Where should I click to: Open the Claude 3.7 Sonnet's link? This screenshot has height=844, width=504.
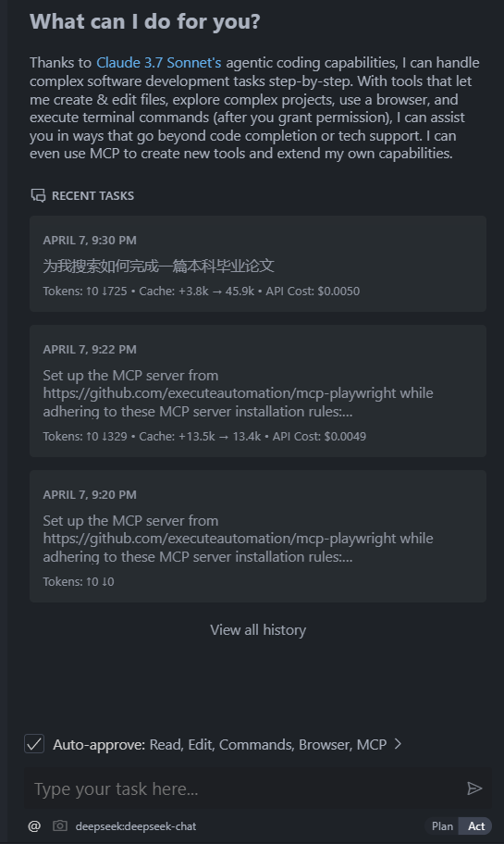pos(159,62)
